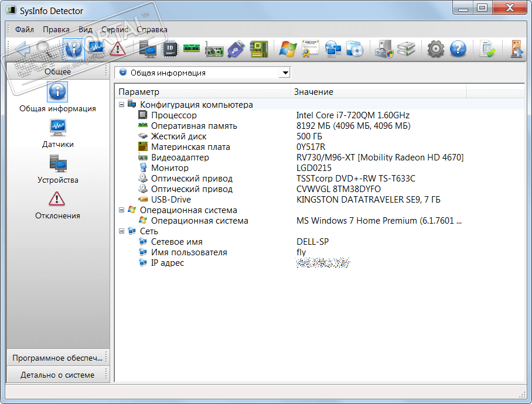Viewport: 532px width, 404px height.
Task: Click the blue question mark help icon
Action: [x=458, y=49]
